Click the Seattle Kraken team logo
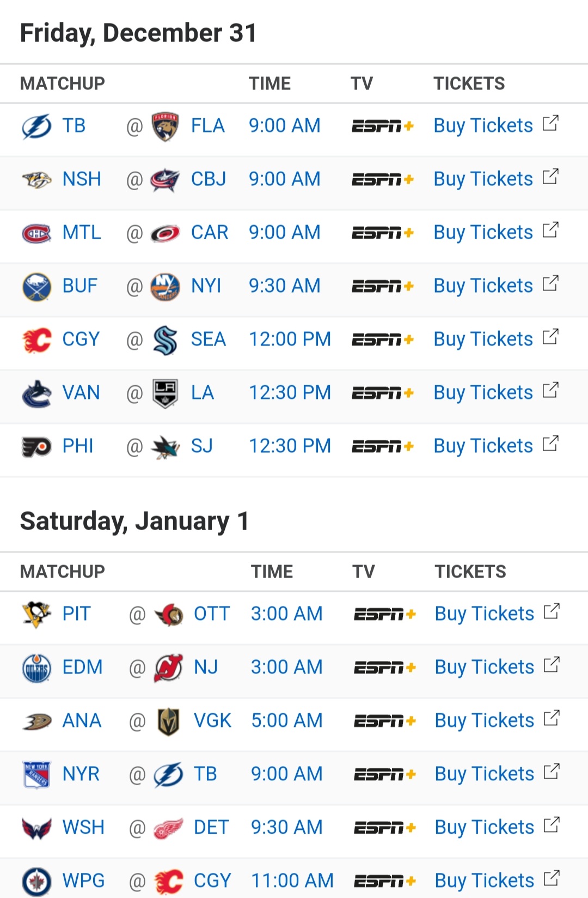588x898 pixels. 165,340
